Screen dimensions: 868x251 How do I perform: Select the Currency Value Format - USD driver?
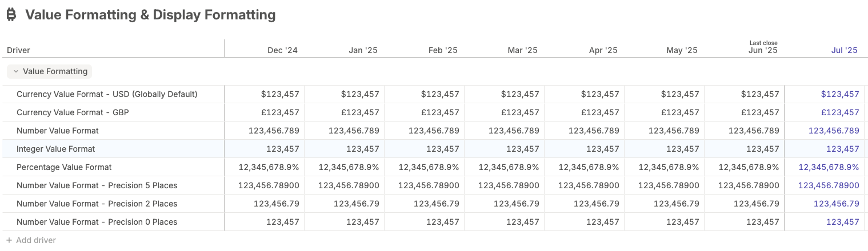coord(107,94)
